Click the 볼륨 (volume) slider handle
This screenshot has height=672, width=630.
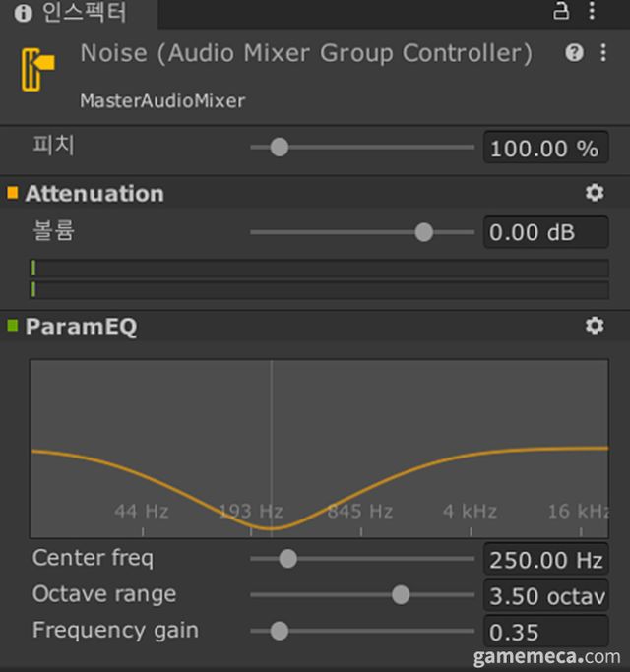pyautogui.click(x=424, y=232)
